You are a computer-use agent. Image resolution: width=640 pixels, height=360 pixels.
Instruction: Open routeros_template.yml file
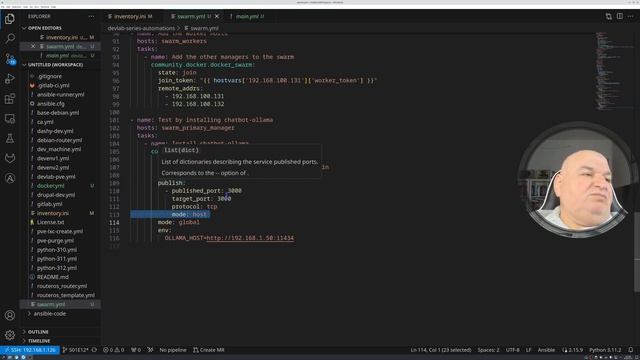(x=65, y=295)
